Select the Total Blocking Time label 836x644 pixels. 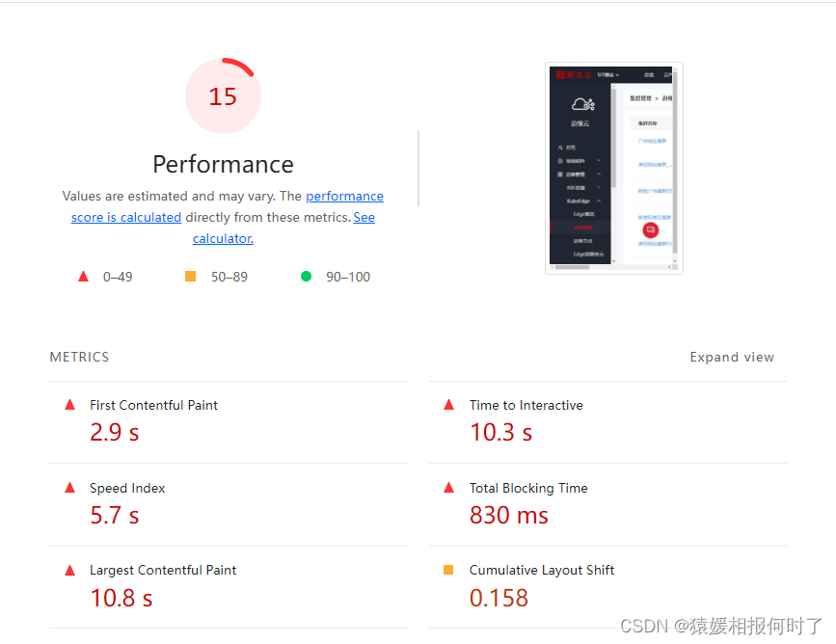[x=528, y=488]
